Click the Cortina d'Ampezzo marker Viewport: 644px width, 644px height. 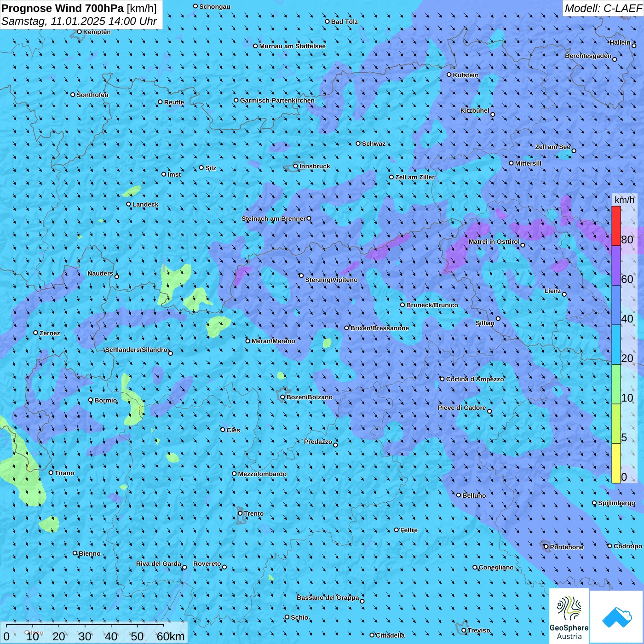click(x=442, y=379)
